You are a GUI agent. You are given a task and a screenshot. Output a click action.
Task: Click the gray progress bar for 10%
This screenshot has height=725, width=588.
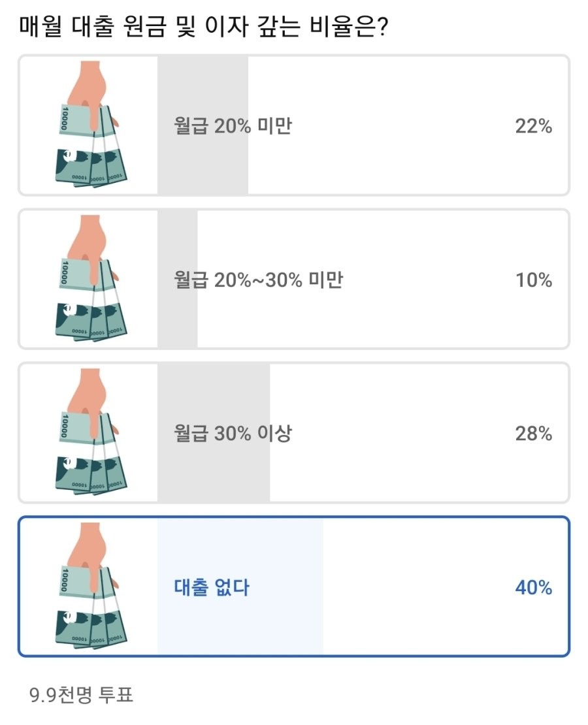(178, 280)
